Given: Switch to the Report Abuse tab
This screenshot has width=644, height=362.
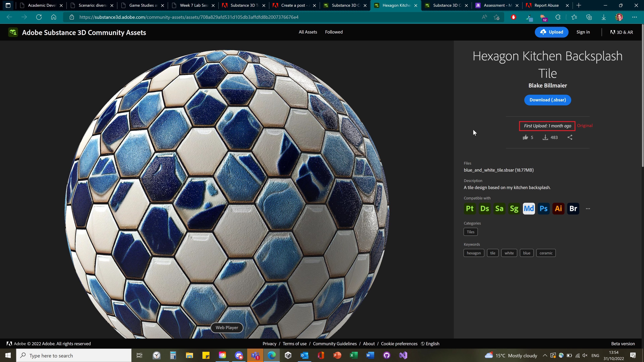Looking at the screenshot, I should point(546,5).
